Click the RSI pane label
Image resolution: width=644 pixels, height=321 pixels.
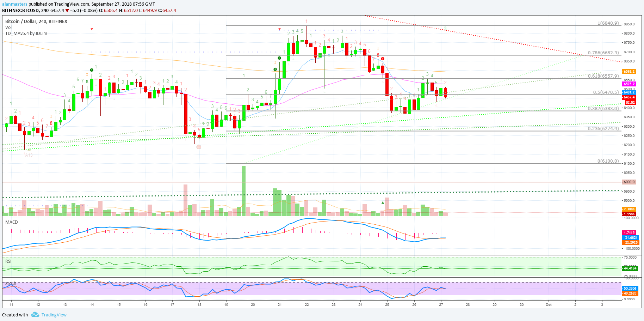(8, 261)
